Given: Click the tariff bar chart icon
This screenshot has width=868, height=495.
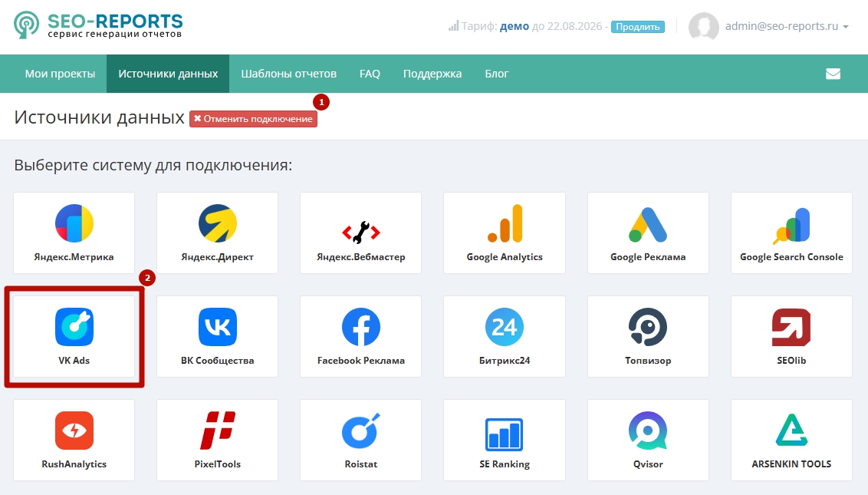Looking at the screenshot, I should (x=453, y=26).
